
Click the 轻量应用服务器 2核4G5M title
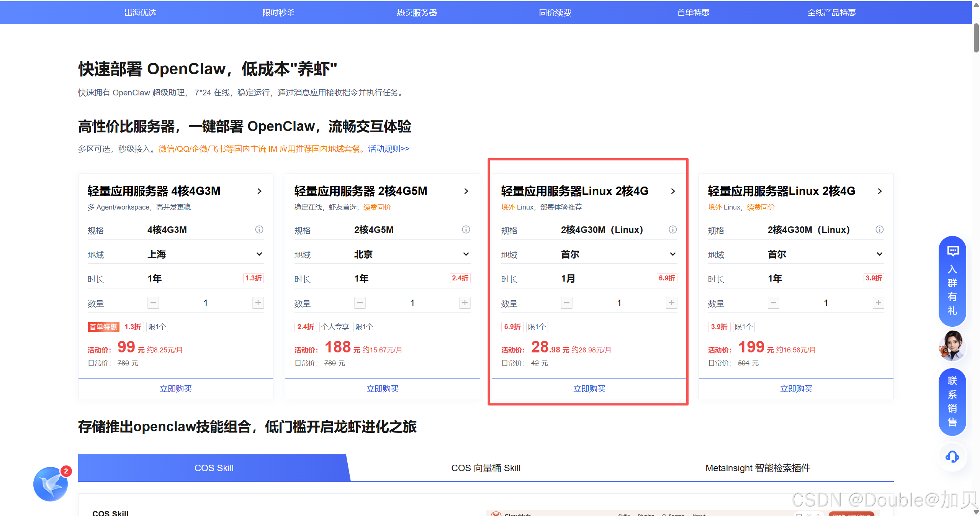(361, 191)
